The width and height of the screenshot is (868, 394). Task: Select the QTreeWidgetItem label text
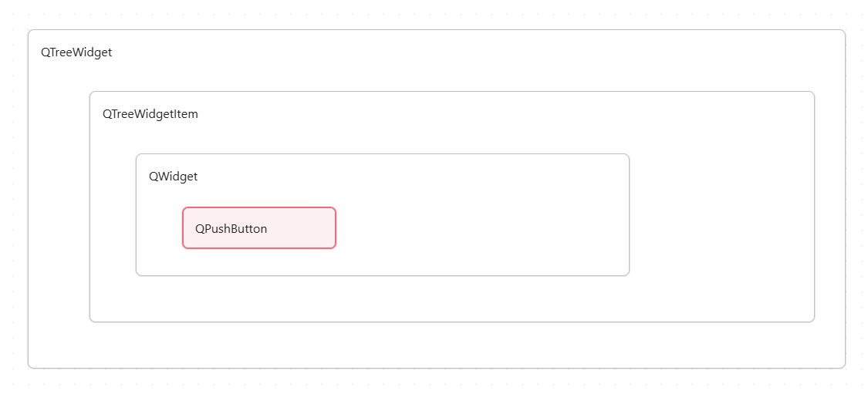(150, 114)
